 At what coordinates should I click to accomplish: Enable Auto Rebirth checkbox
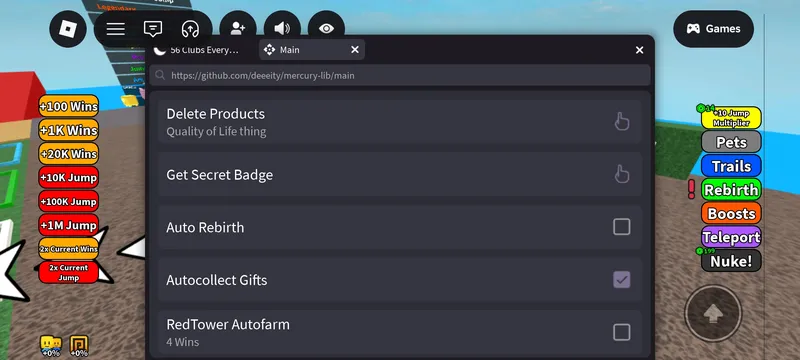(x=621, y=227)
